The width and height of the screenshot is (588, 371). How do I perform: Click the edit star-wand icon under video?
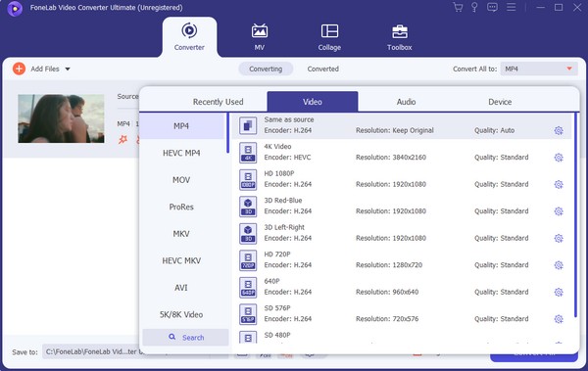[x=123, y=140]
